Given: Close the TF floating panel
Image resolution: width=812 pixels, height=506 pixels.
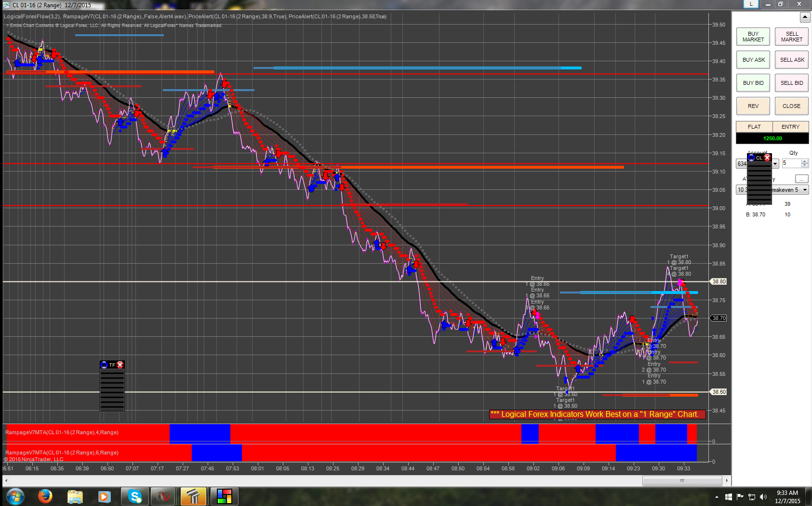Looking at the screenshot, I should coord(120,365).
